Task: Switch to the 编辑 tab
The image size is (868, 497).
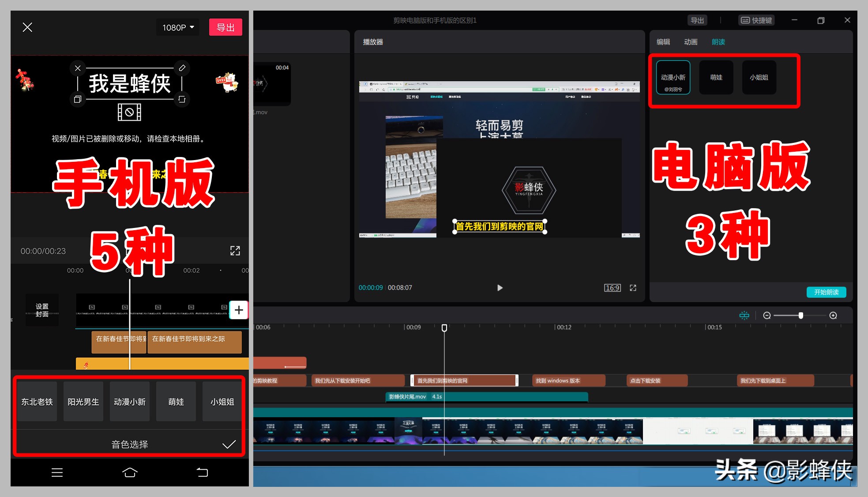Action: [x=663, y=42]
